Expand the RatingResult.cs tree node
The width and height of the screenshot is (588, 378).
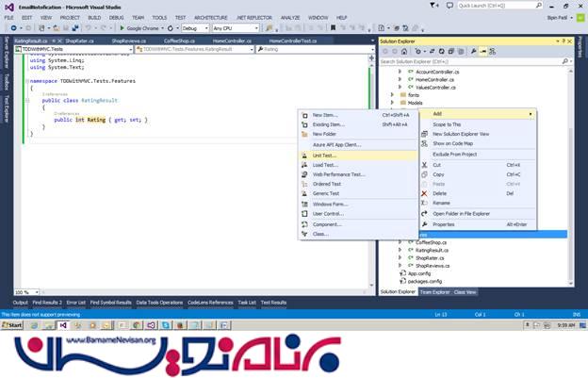[x=400, y=249]
